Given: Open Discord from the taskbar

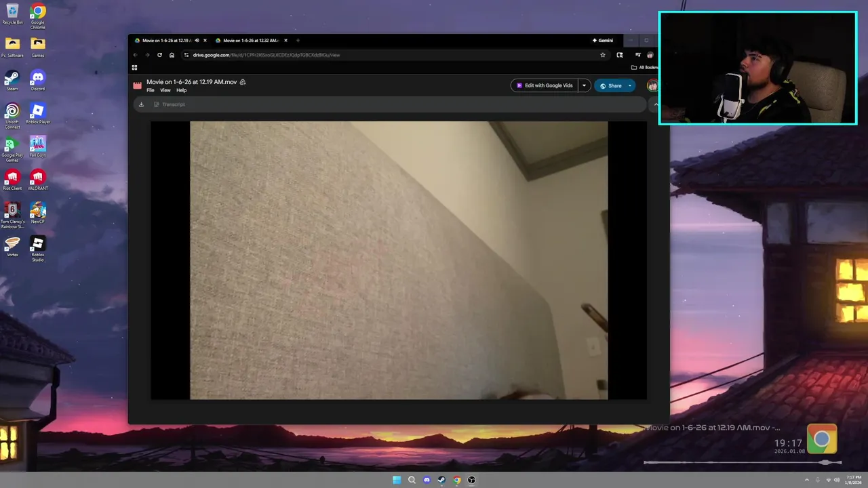Looking at the screenshot, I should [x=427, y=480].
